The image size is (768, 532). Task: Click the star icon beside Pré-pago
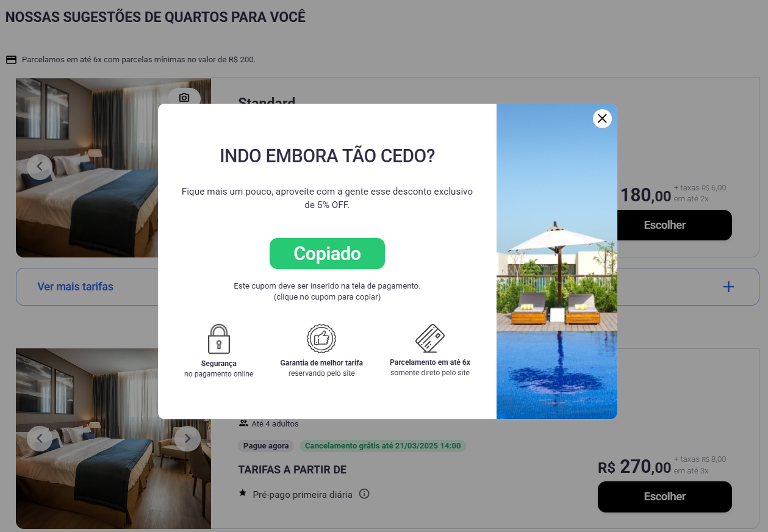point(243,493)
